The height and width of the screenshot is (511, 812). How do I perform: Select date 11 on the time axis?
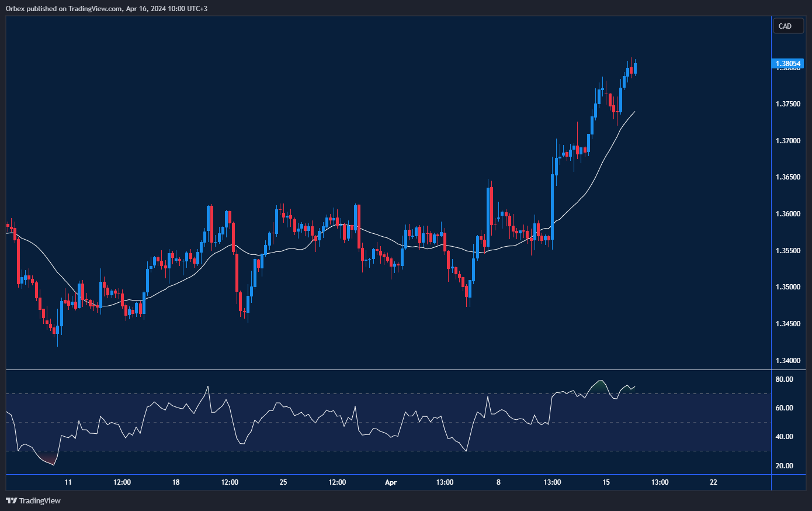tap(68, 482)
